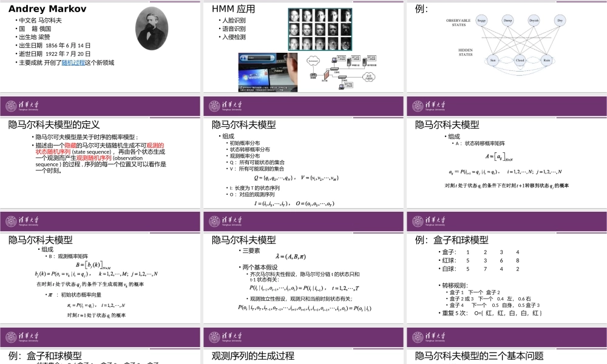Click the Dryish observable state node

pos(534,20)
